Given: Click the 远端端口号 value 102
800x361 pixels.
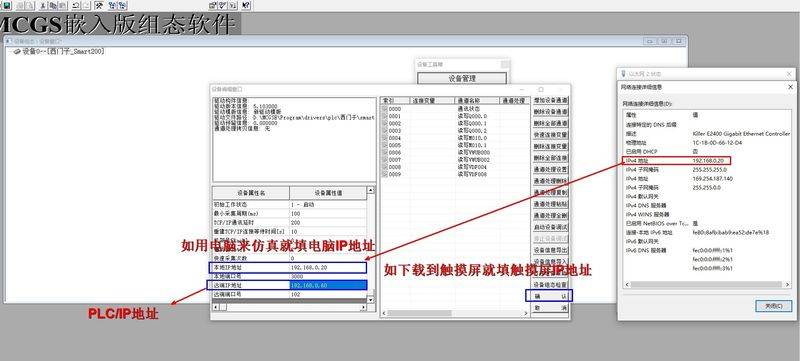Looking at the screenshot, I should (x=328, y=295).
